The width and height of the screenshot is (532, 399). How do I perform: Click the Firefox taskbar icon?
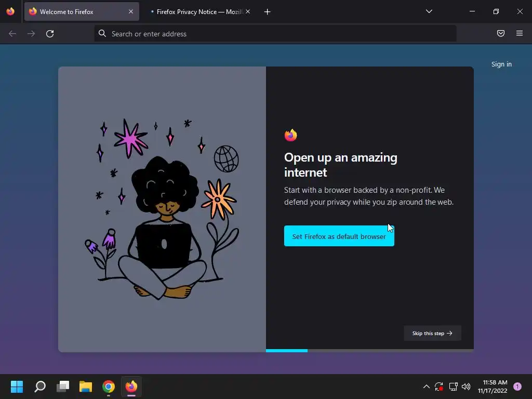coord(131,387)
